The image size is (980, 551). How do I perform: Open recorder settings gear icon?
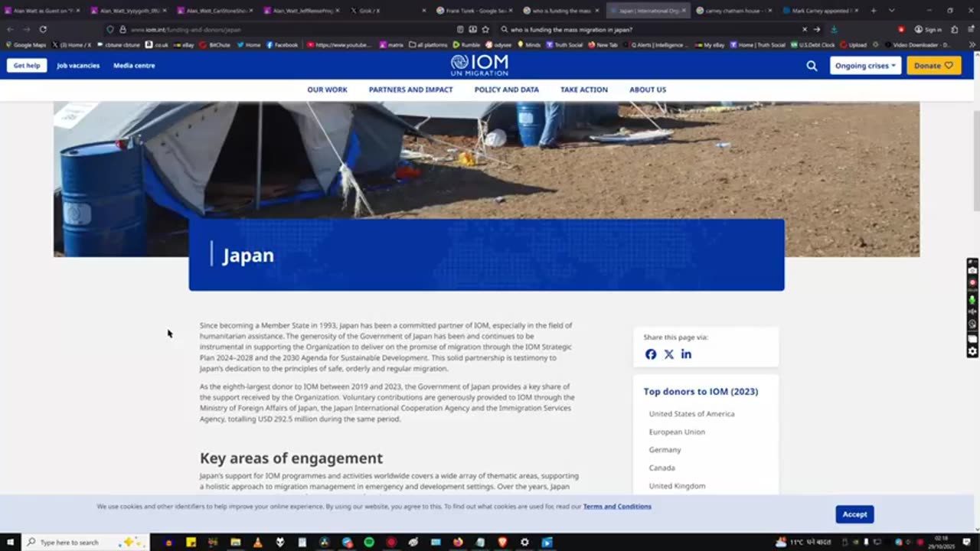972,351
